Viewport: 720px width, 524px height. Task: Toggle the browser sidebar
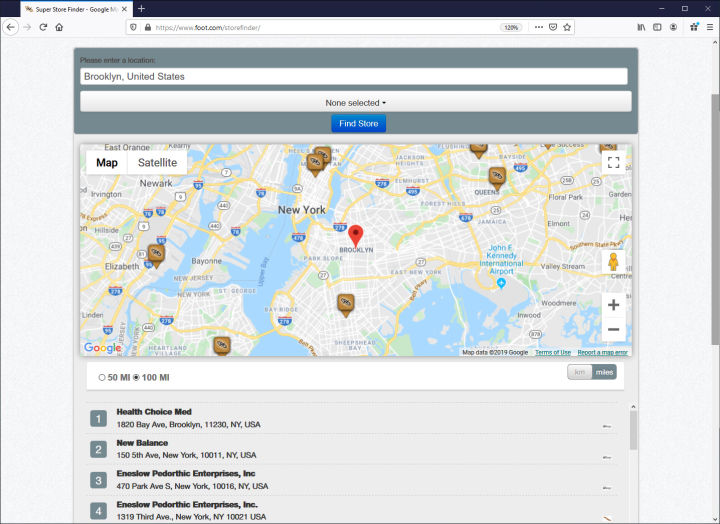coord(658,28)
